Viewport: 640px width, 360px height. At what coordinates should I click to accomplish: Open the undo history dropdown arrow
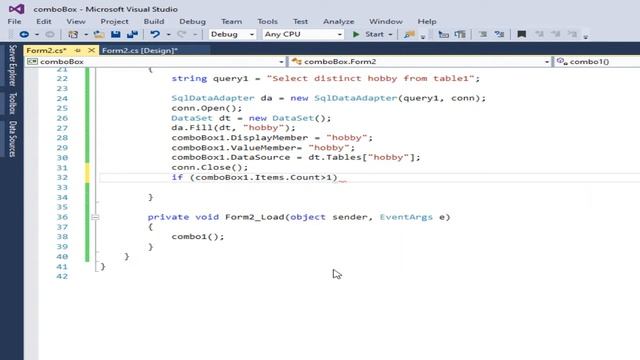168,35
